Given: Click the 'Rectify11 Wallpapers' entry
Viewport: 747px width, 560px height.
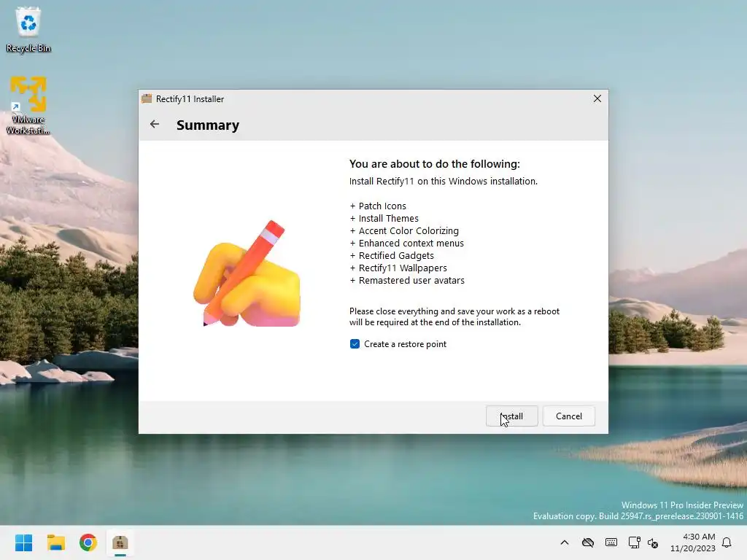Looking at the screenshot, I should pyautogui.click(x=399, y=268).
